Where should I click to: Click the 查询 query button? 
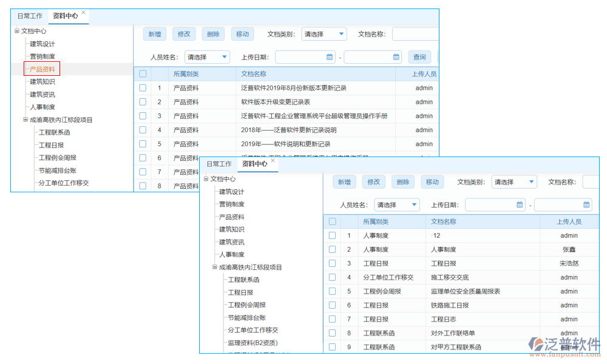tap(419, 56)
